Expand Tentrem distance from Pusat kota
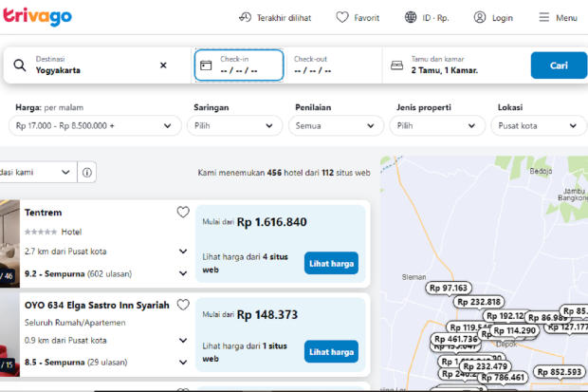 tap(183, 252)
